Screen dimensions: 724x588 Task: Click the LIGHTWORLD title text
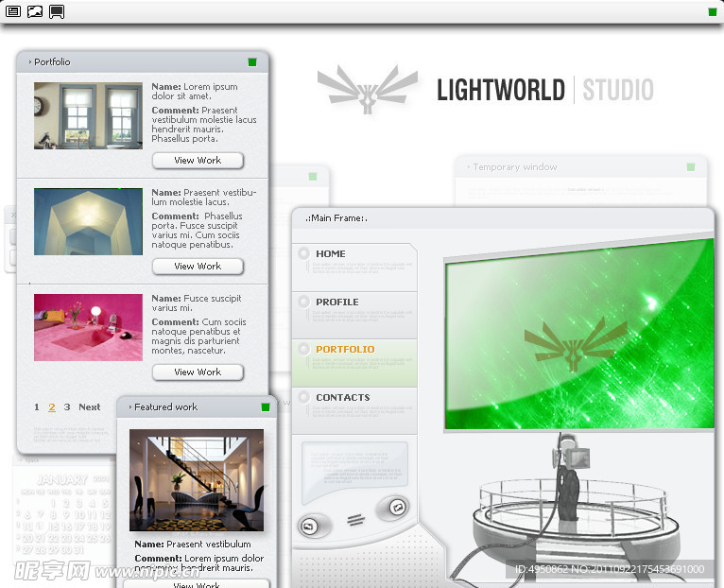(x=501, y=90)
